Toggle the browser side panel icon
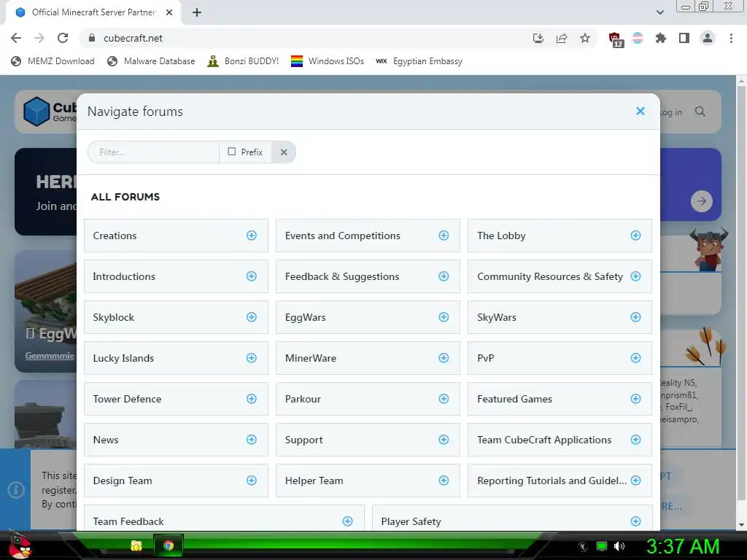Viewport: 747px width, 560px height. 684,38
